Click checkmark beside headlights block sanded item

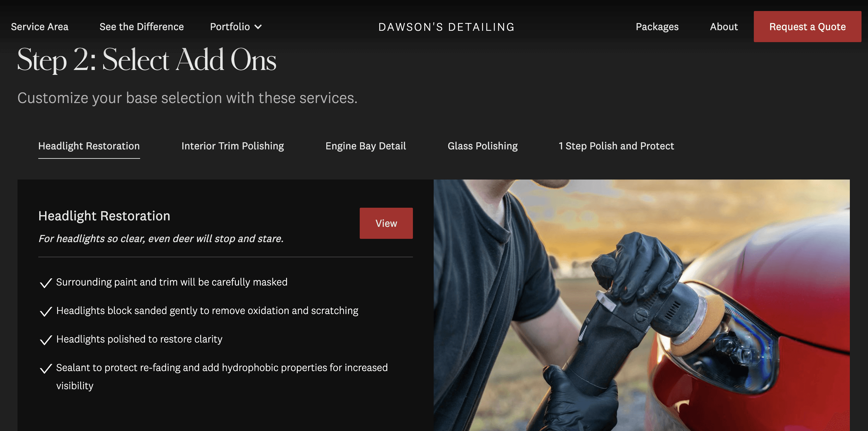coord(46,311)
